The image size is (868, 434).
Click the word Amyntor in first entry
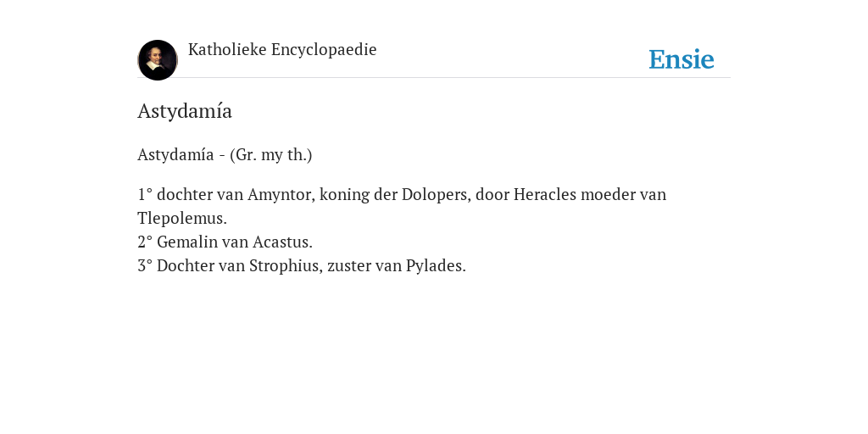[281, 195]
